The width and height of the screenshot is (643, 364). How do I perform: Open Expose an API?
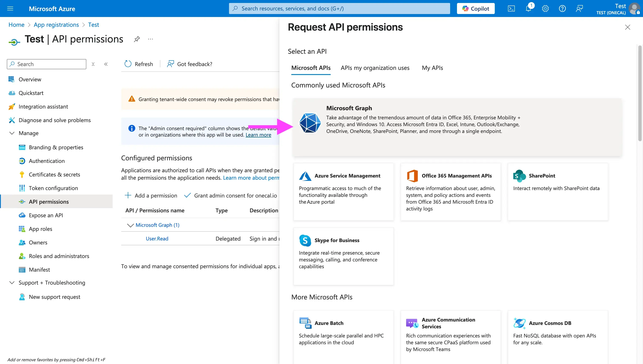tap(46, 215)
